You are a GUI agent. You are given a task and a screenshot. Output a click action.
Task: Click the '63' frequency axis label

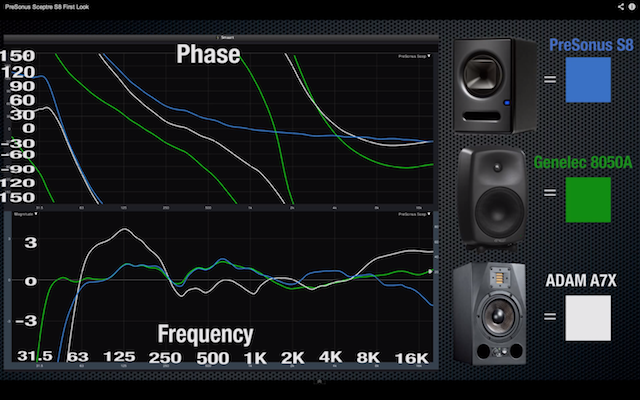click(78, 357)
